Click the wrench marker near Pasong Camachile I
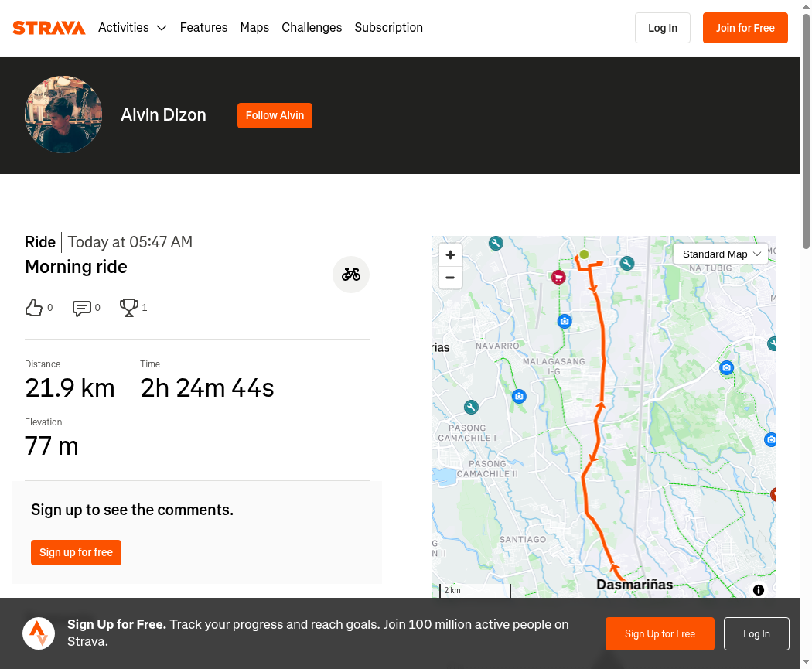 pos(471,407)
